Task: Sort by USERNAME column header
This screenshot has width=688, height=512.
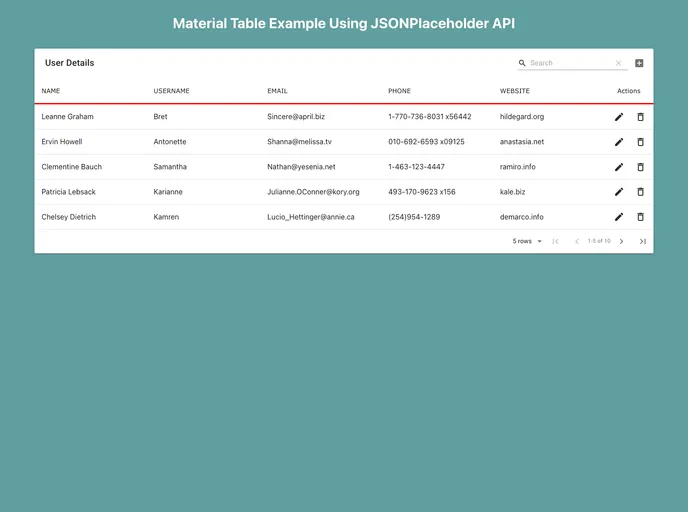Action: pyautogui.click(x=171, y=91)
